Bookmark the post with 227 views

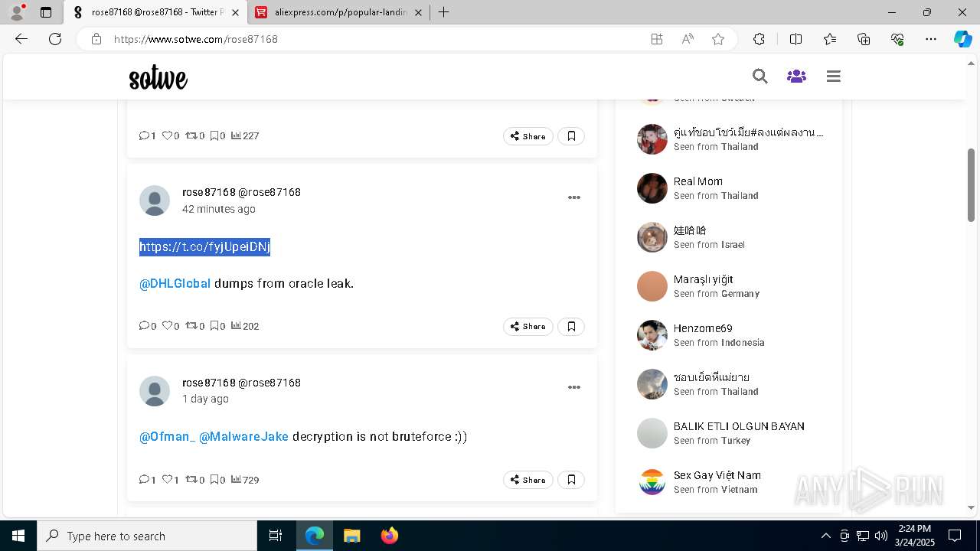click(571, 136)
